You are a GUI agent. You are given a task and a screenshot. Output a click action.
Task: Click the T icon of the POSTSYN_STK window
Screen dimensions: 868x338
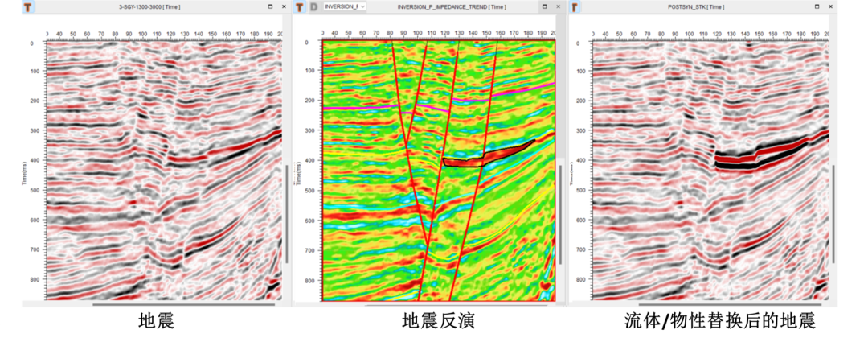[575, 7]
